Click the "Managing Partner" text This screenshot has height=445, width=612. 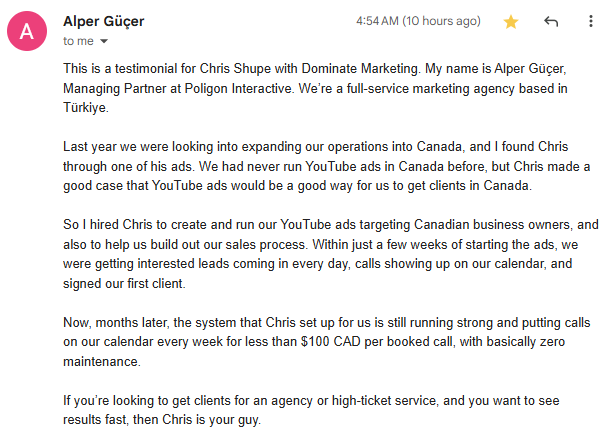click(113, 88)
